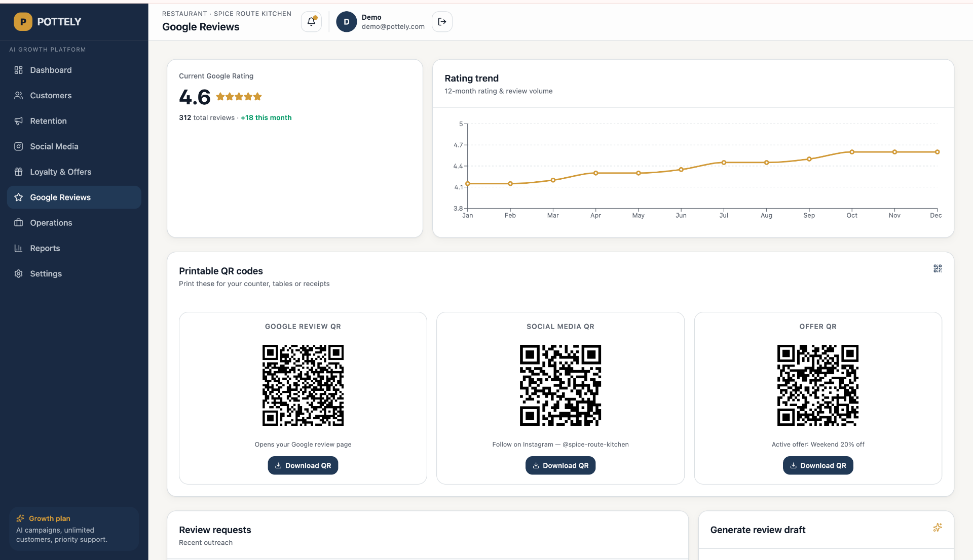Open Settings from sidebar

click(x=74, y=273)
